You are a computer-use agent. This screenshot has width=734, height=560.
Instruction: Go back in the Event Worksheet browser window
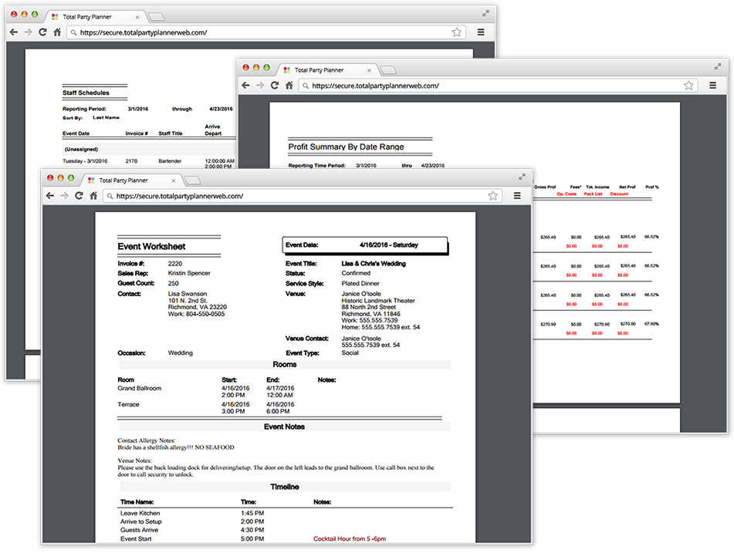pyautogui.click(x=50, y=196)
